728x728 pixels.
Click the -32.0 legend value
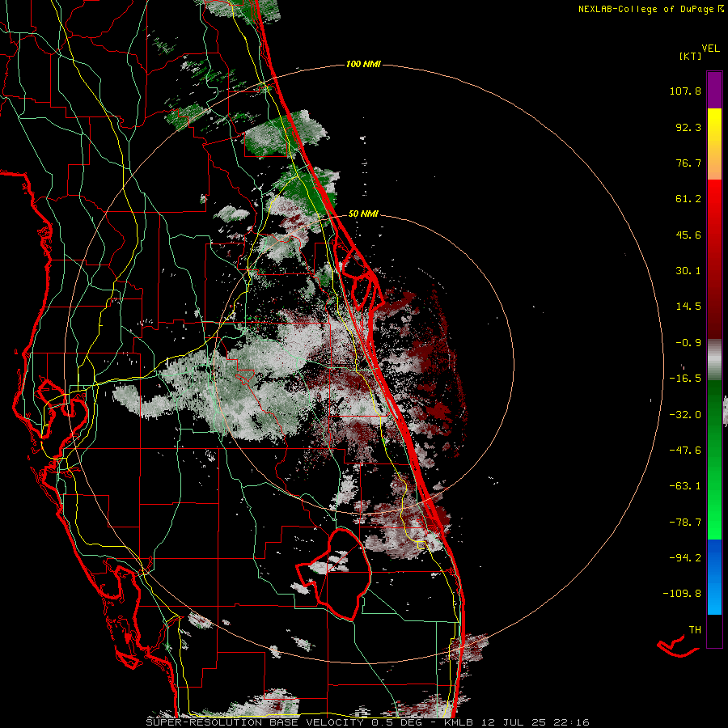pos(685,415)
